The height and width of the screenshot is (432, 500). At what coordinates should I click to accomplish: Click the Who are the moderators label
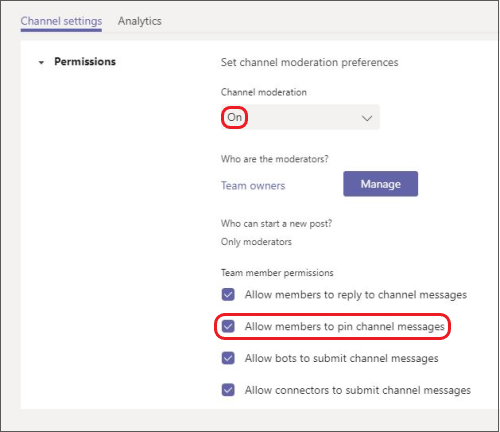(x=275, y=159)
